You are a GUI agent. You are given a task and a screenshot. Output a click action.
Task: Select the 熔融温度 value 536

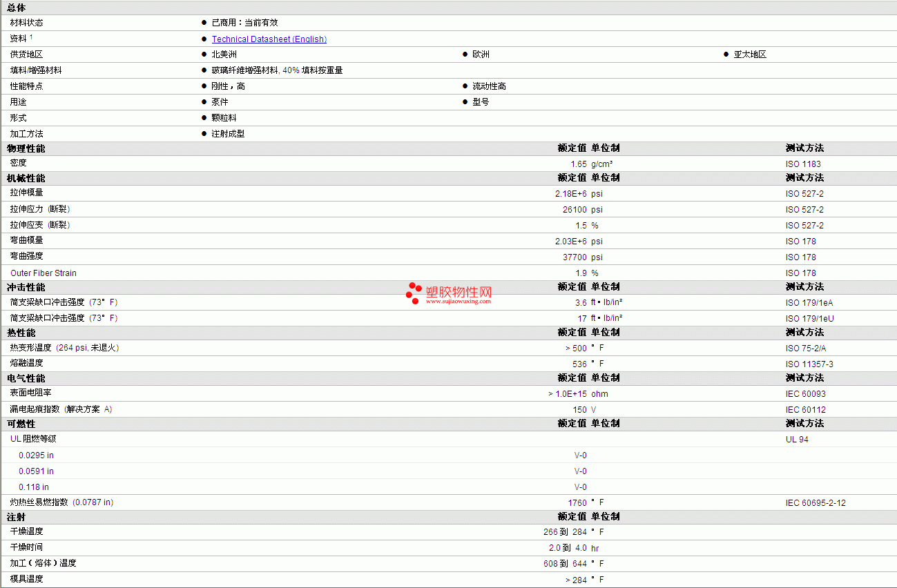coord(580,364)
